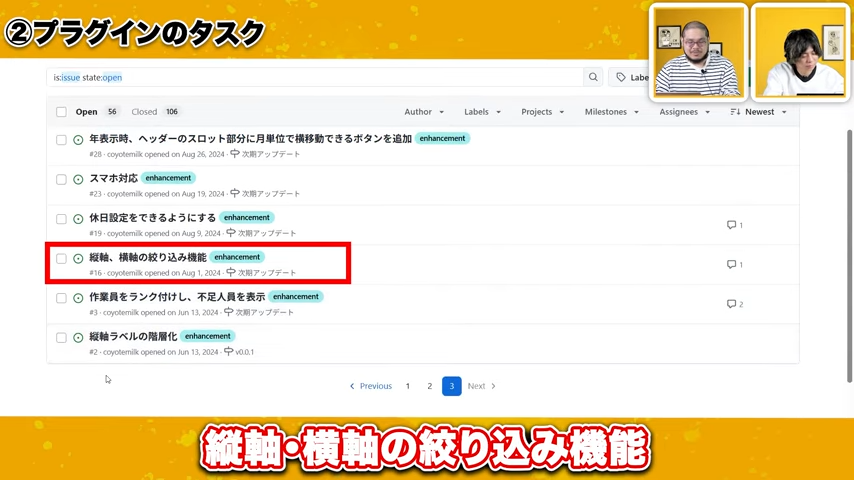This screenshot has height=480, width=854.
Task: Click the Next page link
Action: (481, 386)
